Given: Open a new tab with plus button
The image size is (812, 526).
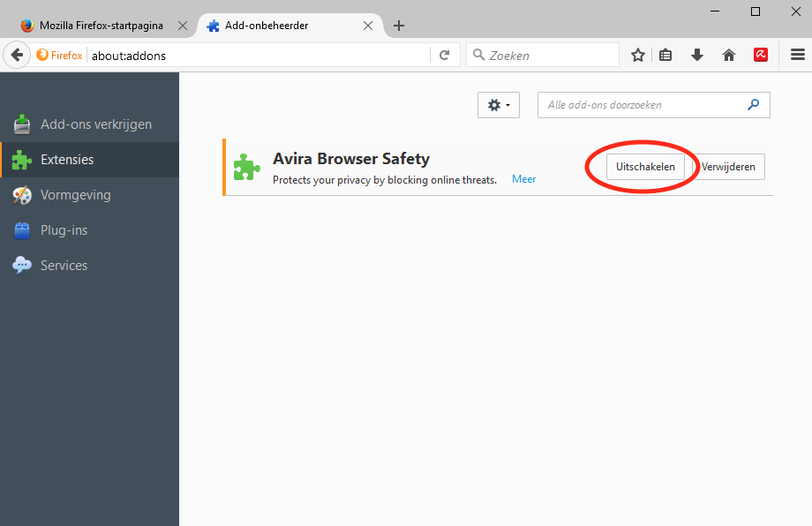Looking at the screenshot, I should pyautogui.click(x=399, y=26).
